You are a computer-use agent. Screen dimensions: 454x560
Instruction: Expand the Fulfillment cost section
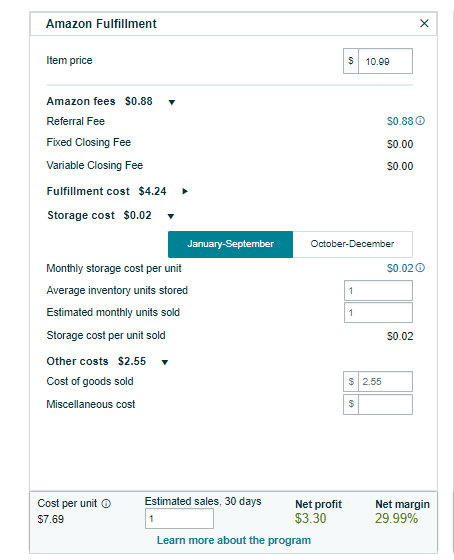click(185, 191)
